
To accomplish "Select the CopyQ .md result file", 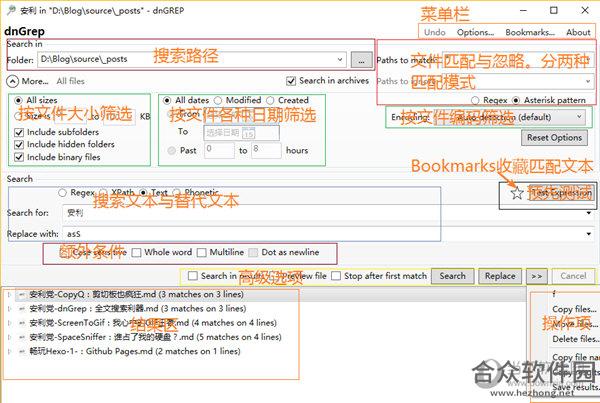I will point(136,295).
